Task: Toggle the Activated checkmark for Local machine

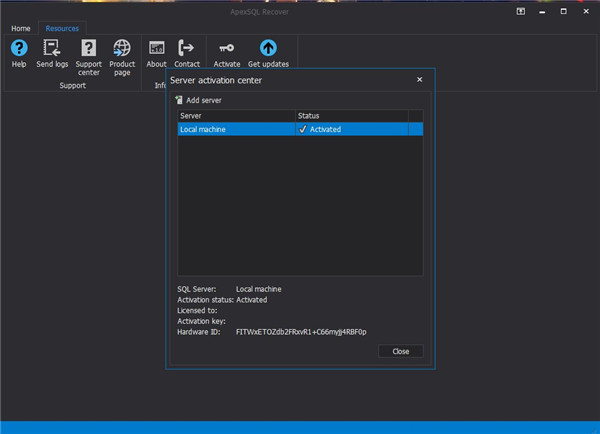Action: click(x=303, y=129)
